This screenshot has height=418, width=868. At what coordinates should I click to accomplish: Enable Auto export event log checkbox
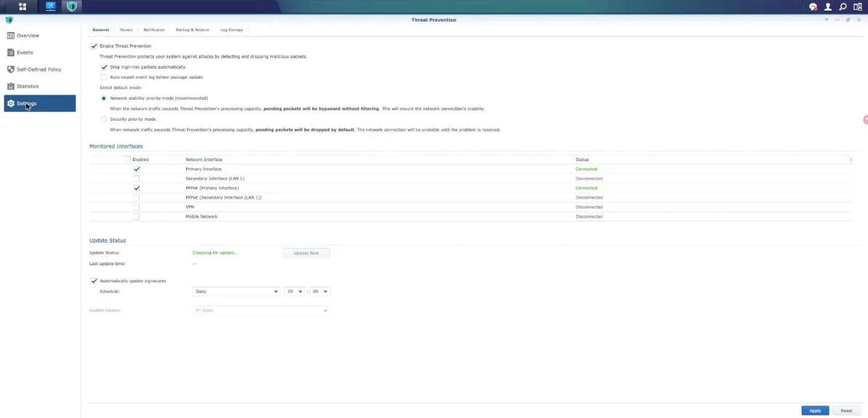pos(104,77)
